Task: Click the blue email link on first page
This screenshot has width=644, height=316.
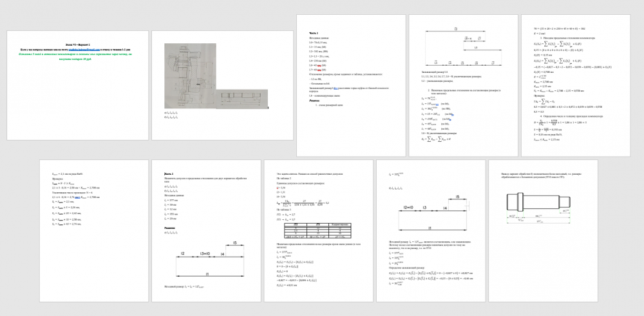Action: [90, 48]
